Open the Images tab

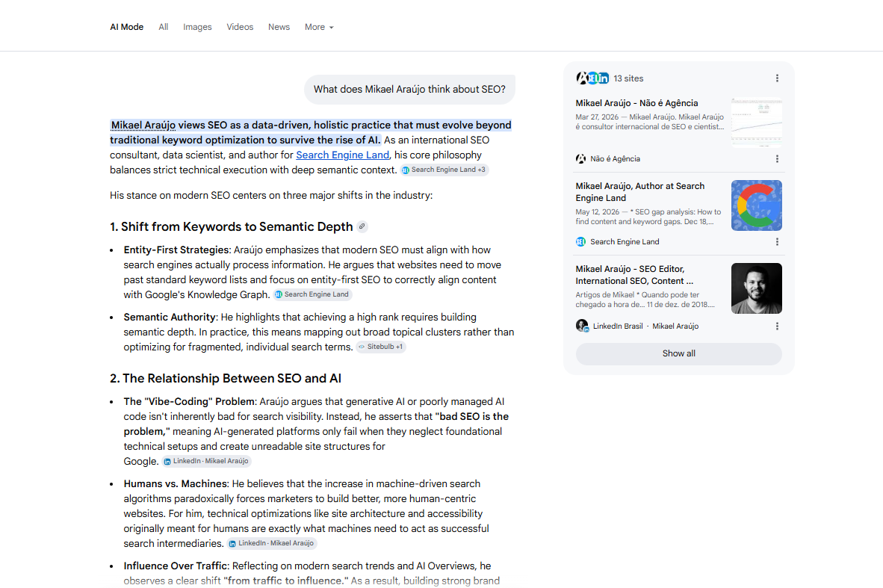pos(197,27)
